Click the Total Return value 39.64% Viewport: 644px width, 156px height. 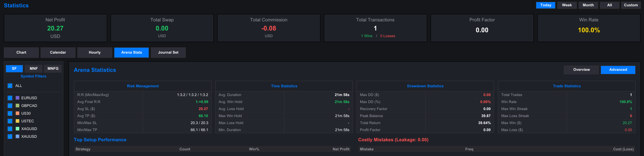point(484,123)
